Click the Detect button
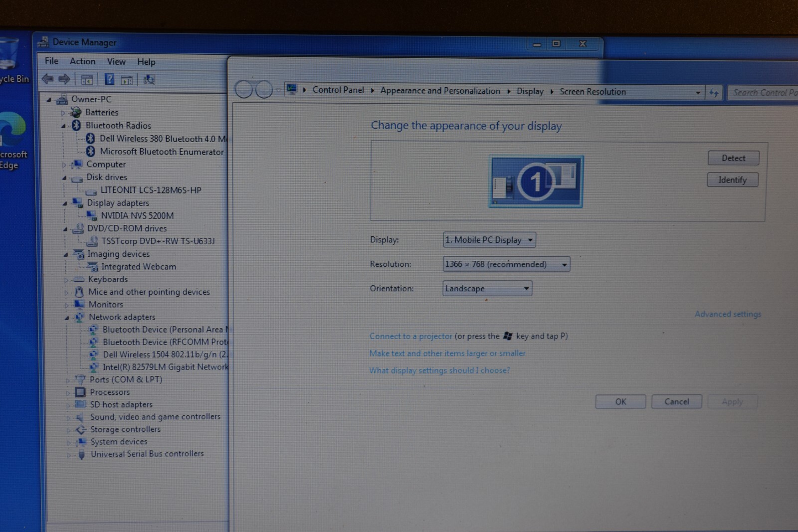798x532 pixels. click(x=733, y=158)
